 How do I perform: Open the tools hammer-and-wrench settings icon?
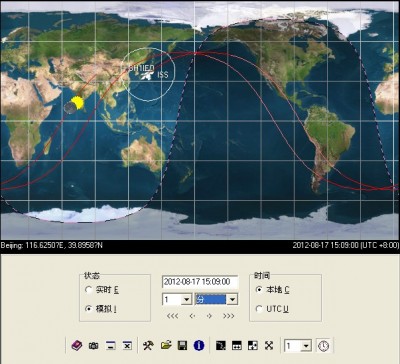coord(148,345)
